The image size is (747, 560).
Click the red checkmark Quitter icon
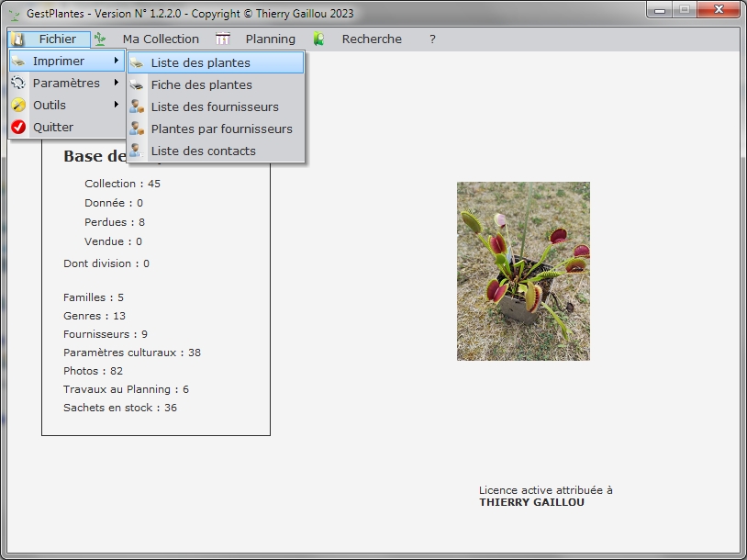pyautogui.click(x=18, y=127)
